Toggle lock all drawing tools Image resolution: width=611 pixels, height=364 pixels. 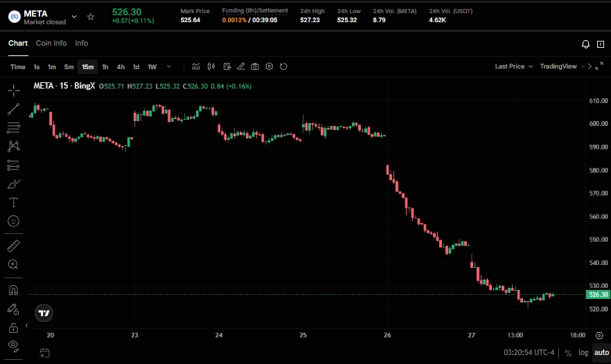(x=13, y=327)
